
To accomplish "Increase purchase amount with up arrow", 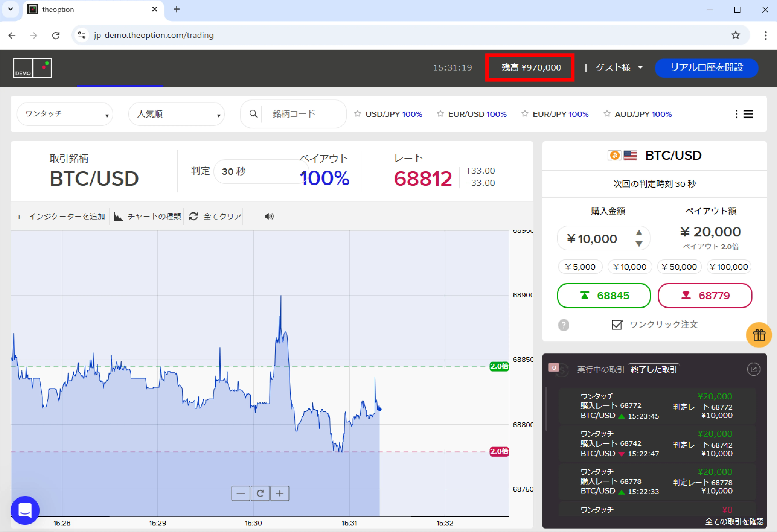I will 639,233.
